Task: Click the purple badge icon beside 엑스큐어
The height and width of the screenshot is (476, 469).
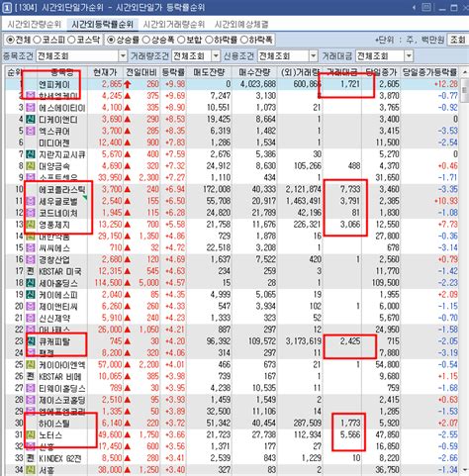Action: (x=31, y=131)
